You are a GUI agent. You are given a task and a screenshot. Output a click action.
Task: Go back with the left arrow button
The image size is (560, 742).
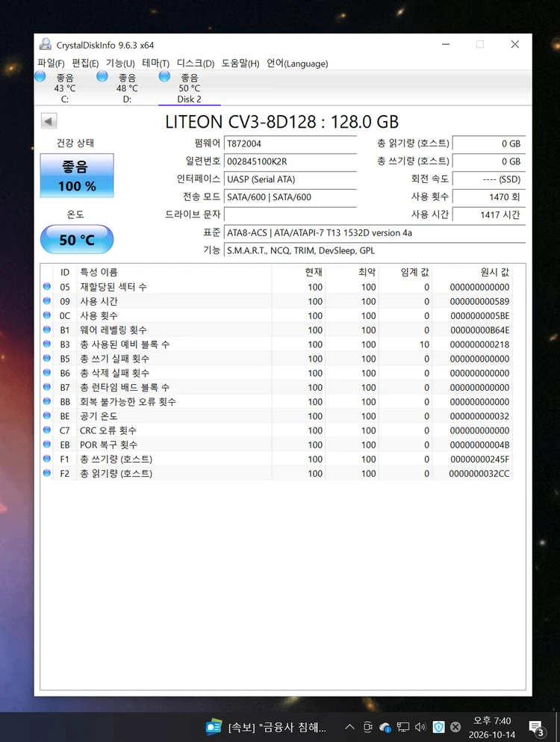[x=49, y=120]
